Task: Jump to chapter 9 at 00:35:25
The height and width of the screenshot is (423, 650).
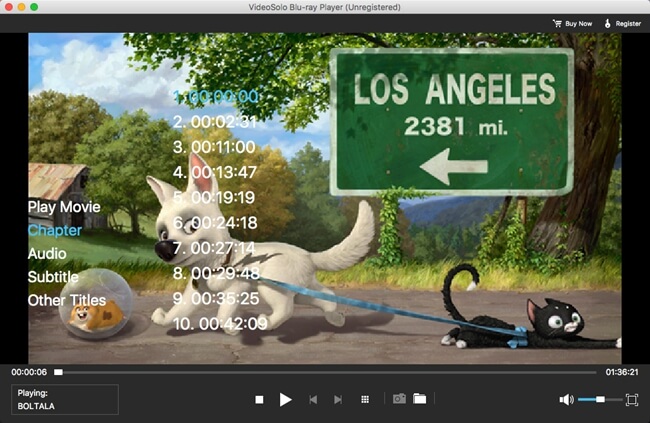Action: point(216,299)
